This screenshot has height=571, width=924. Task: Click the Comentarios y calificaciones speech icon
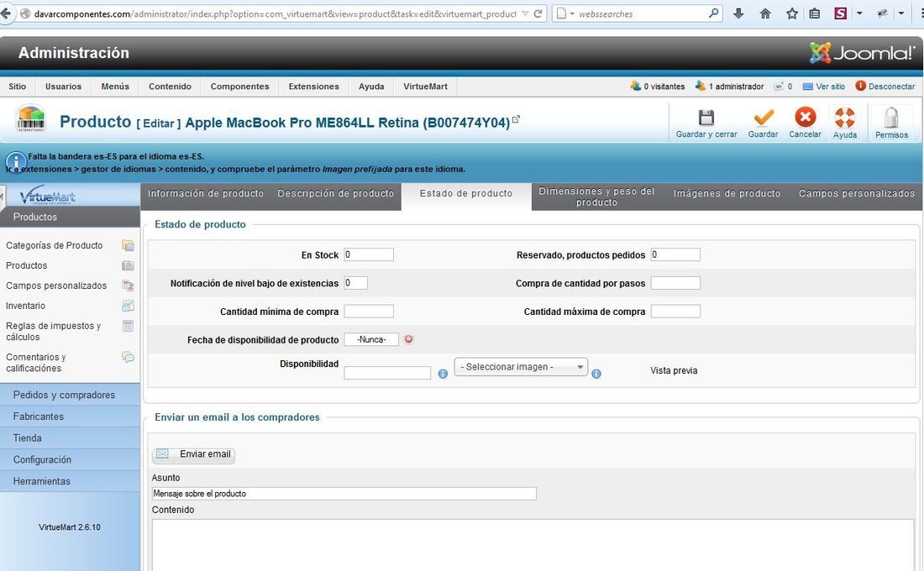point(128,357)
